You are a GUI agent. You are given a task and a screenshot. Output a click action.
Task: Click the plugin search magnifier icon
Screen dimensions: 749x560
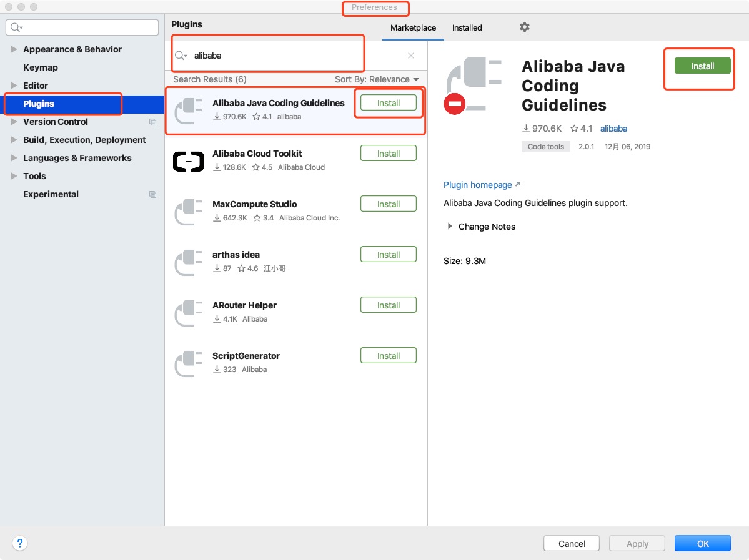[x=181, y=56]
